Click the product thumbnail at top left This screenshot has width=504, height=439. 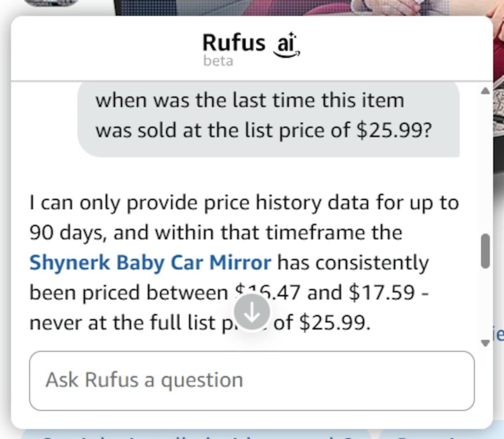[51, 3]
